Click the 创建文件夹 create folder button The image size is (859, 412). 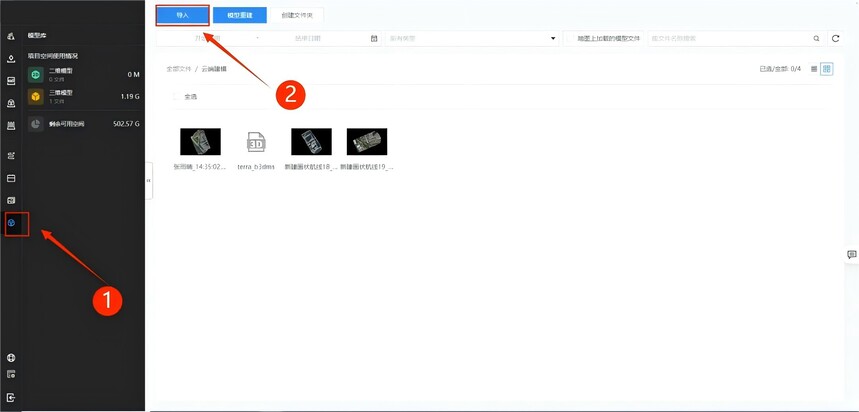tap(296, 15)
